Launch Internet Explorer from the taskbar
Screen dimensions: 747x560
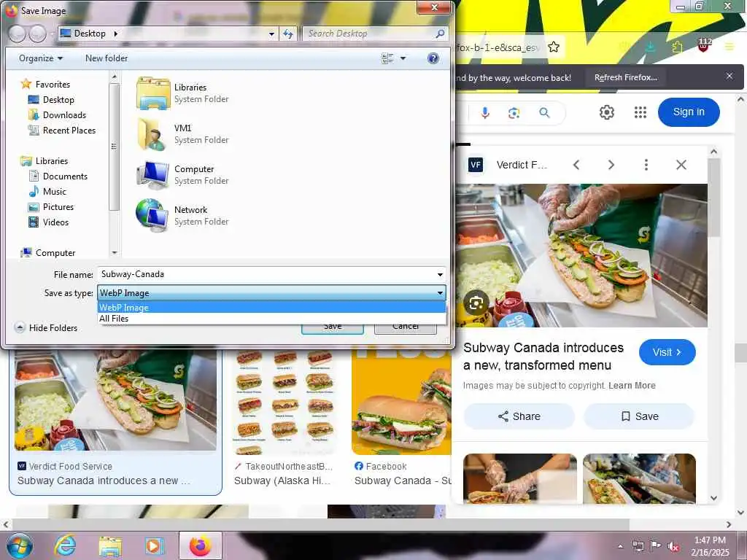tap(65, 545)
